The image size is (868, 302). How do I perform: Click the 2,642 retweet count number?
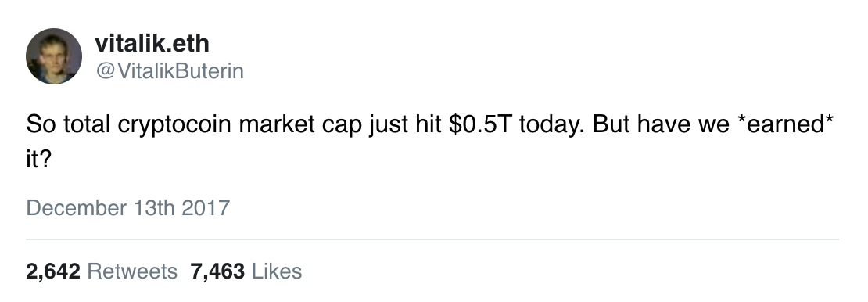[53, 271]
